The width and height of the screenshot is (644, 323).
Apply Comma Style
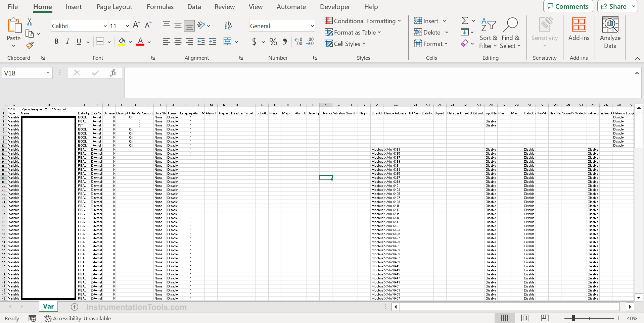pos(285,42)
